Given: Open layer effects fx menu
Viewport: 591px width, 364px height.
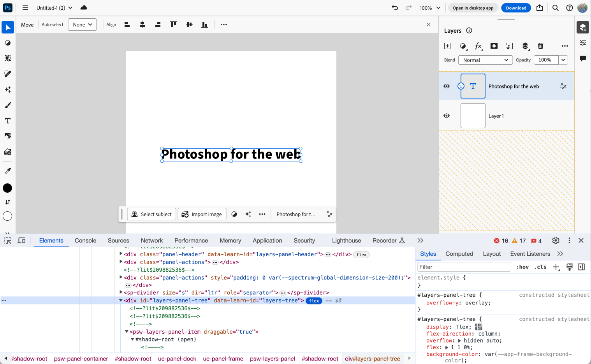Looking at the screenshot, I should [x=478, y=46].
